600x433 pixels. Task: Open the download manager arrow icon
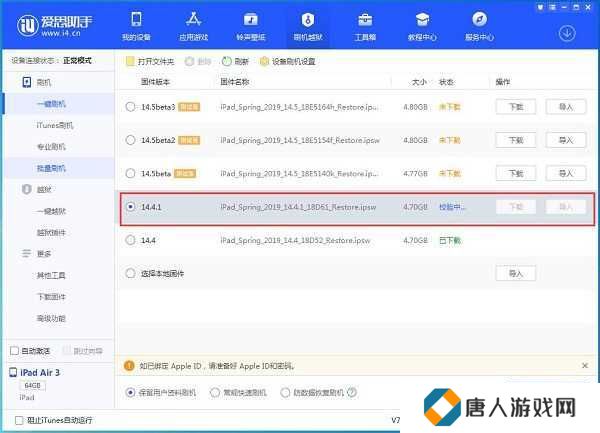567,34
